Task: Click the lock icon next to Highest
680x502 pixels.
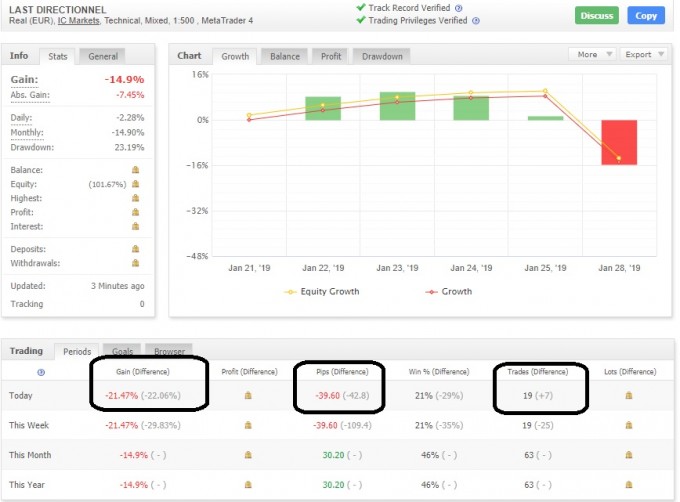Action: pos(135,198)
